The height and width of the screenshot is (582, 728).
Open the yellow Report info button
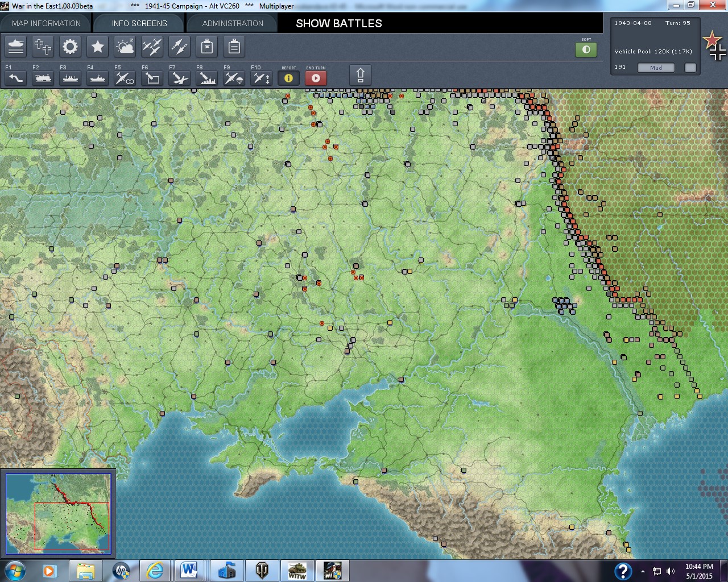[x=289, y=78]
